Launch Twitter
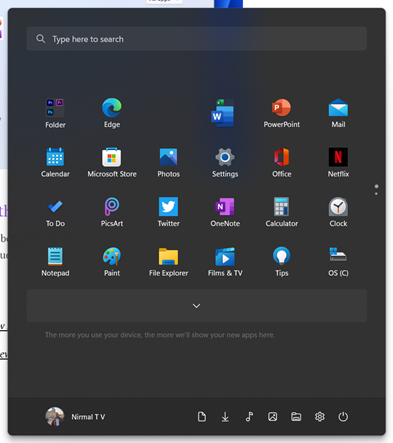 (x=168, y=212)
